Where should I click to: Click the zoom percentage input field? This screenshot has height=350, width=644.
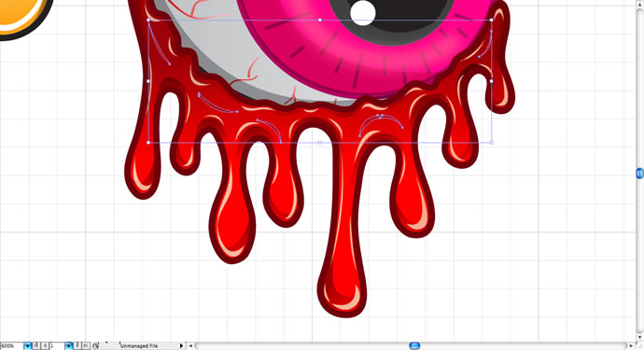(12, 346)
